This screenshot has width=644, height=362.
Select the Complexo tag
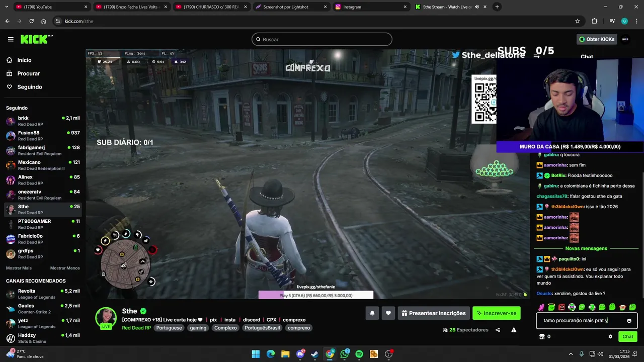click(x=225, y=328)
